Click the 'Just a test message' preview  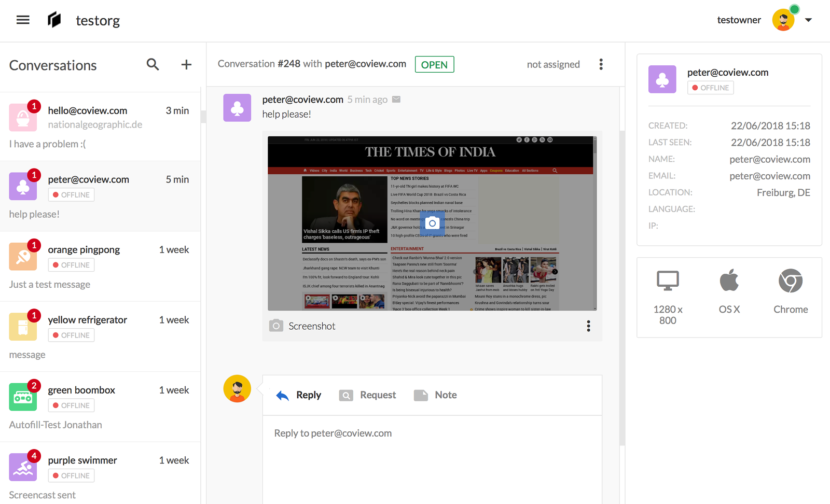(x=50, y=285)
